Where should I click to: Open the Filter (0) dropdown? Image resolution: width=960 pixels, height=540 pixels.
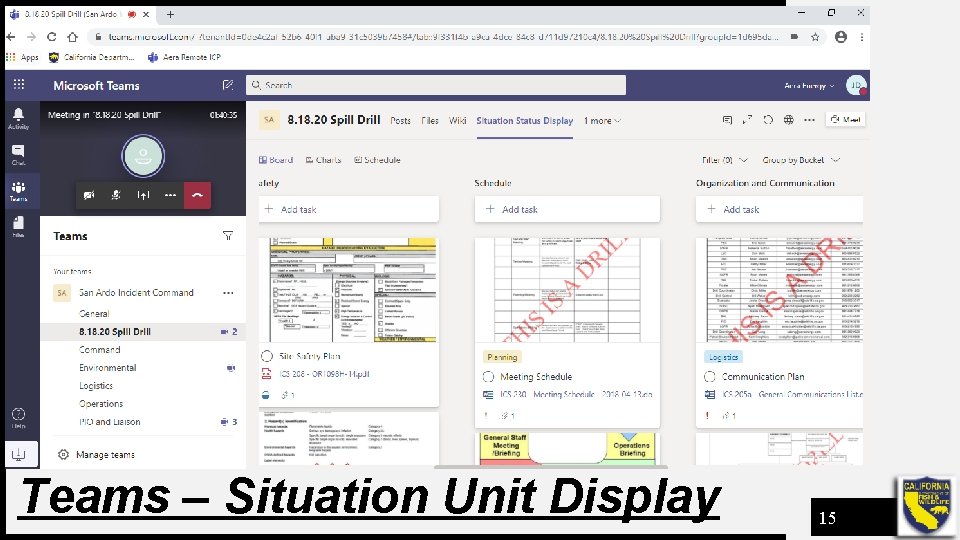pyautogui.click(x=724, y=160)
